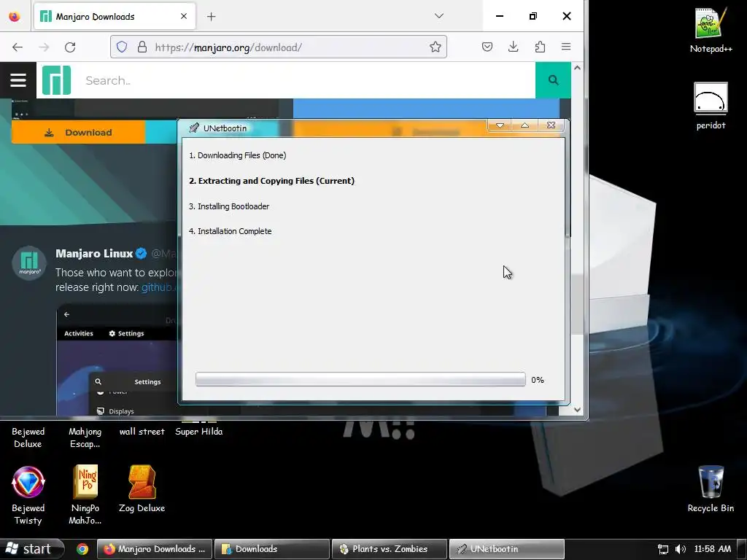747x560 pixels.
Task: Switch to Manjaro Downloads taskbar button
Action: (155, 549)
